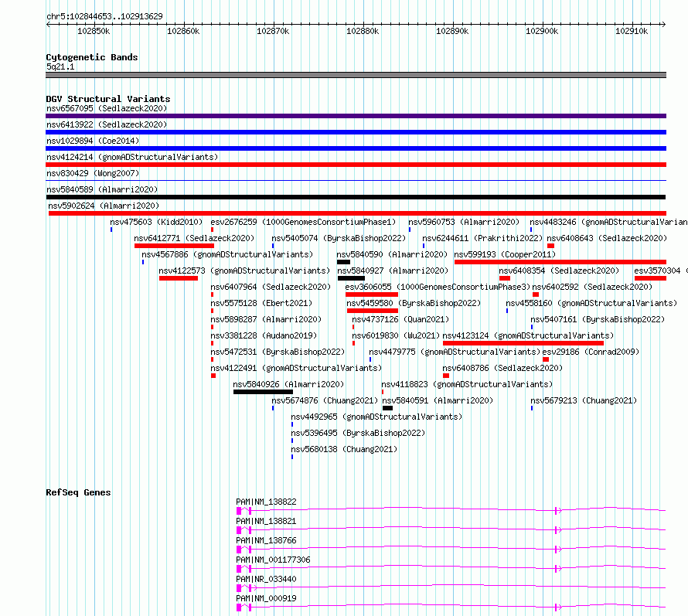Open the nsv6413922 (Sedlazeck2020) label
Image resolution: width=688 pixels, height=616 pixels.
pyautogui.click(x=107, y=124)
